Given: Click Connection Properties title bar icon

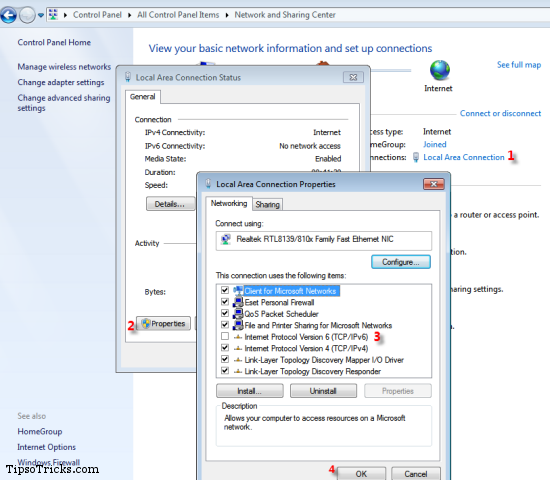Looking at the screenshot, I should (x=208, y=184).
